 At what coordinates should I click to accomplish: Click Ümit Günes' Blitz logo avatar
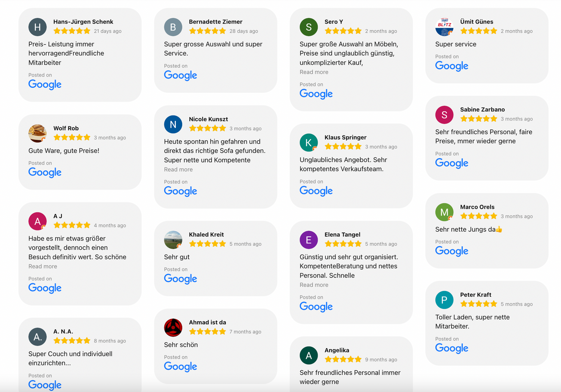pyautogui.click(x=444, y=27)
